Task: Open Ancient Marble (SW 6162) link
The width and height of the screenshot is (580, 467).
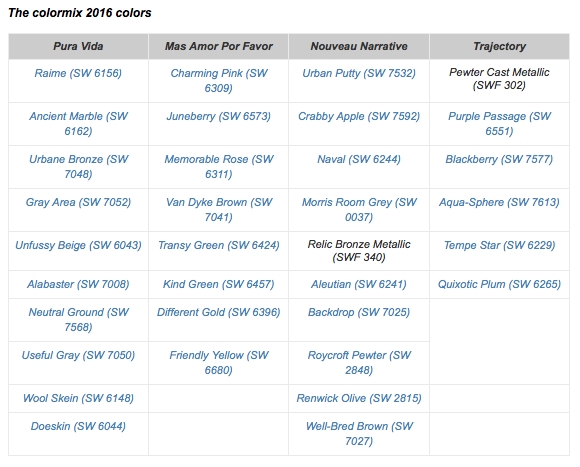Action: coord(78,123)
